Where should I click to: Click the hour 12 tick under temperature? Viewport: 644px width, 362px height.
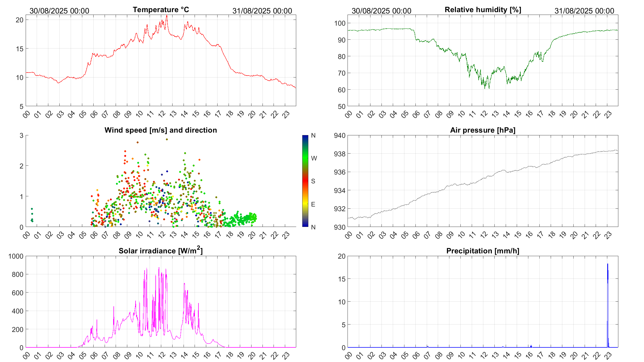coord(162,114)
